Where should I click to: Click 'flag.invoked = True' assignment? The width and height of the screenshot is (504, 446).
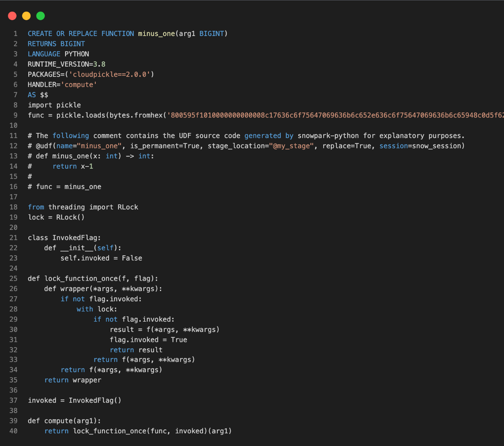coord(148,340)
